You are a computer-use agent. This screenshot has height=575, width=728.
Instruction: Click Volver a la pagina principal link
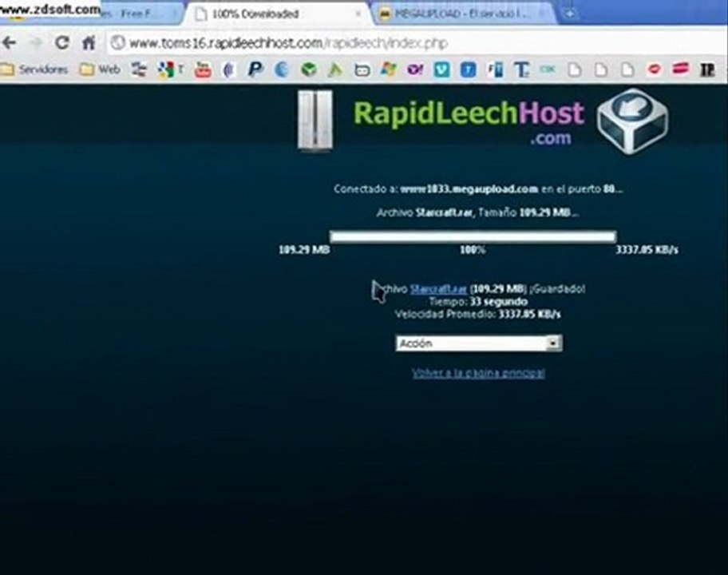[x=478, y=373]
